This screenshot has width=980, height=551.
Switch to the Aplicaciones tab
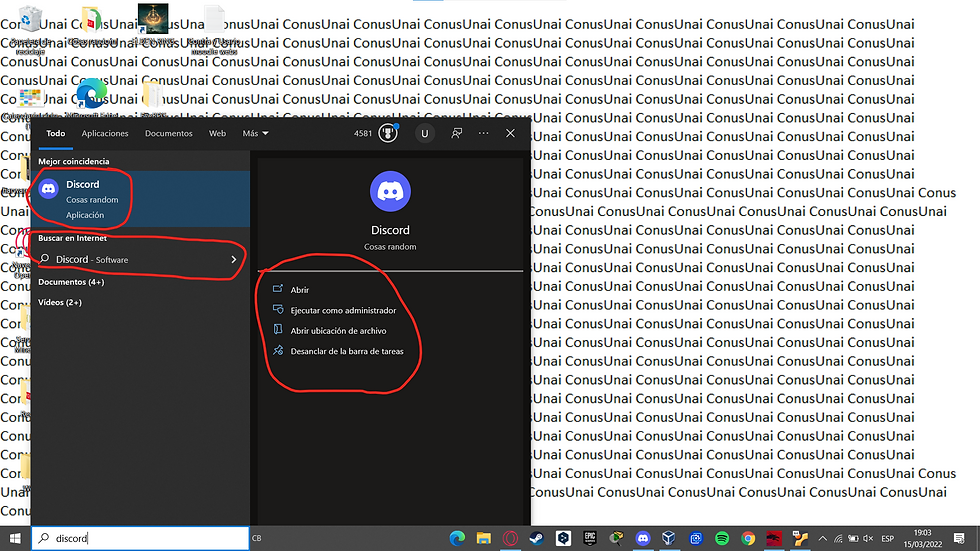click(x=105, y=133)
